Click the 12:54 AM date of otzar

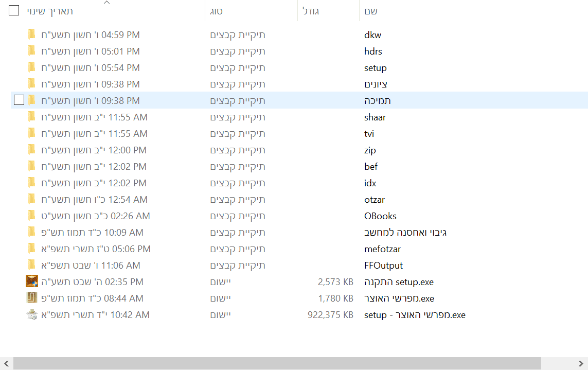[x=94, y=200]
